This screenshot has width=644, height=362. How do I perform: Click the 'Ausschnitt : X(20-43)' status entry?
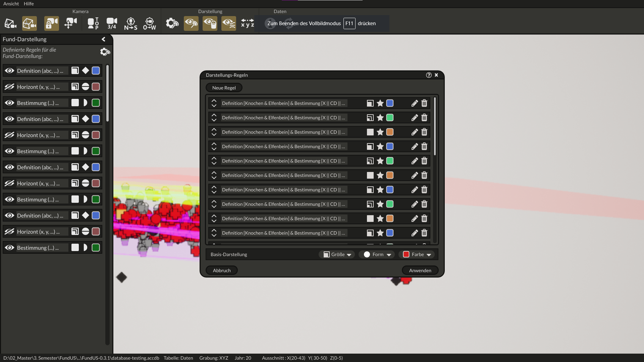coord(284,358)
